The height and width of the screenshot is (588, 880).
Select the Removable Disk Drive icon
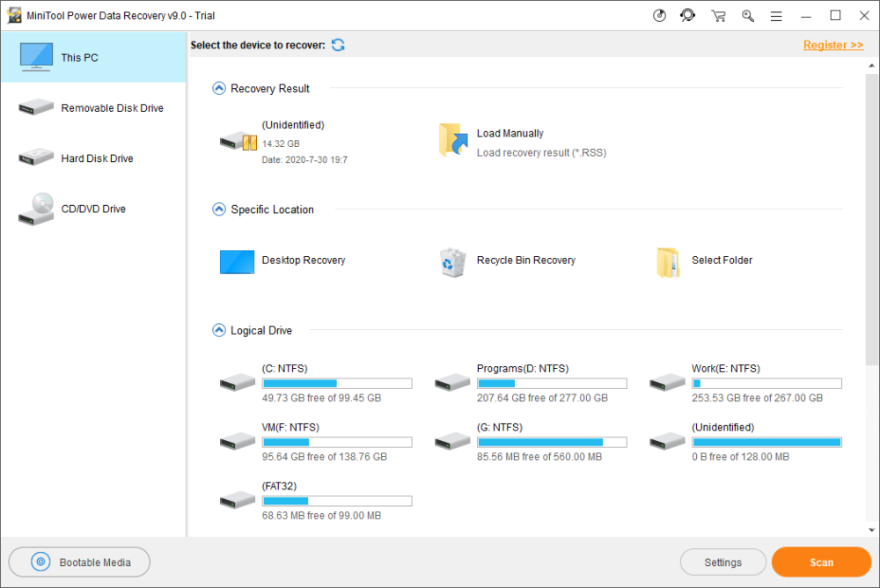pyautogui.click(x=36, y=107)
